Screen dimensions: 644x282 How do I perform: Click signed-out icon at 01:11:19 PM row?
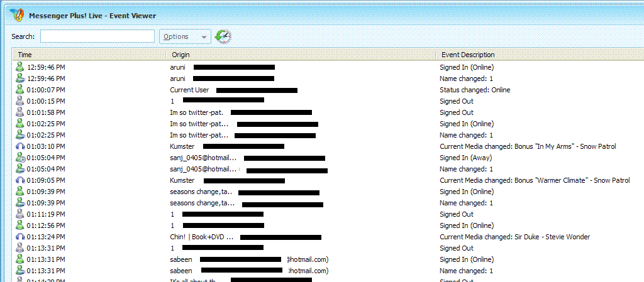20,214
